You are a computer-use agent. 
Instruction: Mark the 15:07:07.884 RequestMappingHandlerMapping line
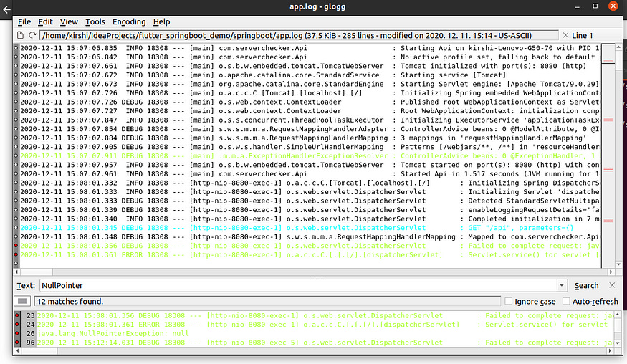16,138
